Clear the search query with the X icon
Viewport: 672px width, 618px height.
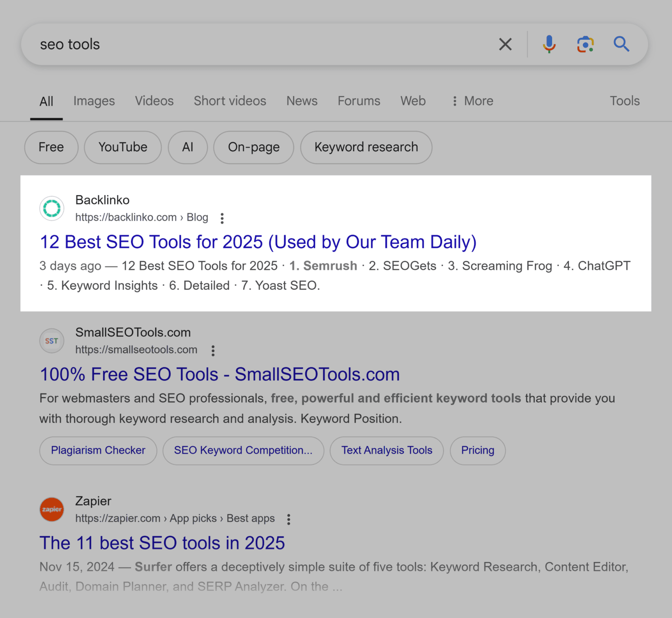(x=505, y=44)
